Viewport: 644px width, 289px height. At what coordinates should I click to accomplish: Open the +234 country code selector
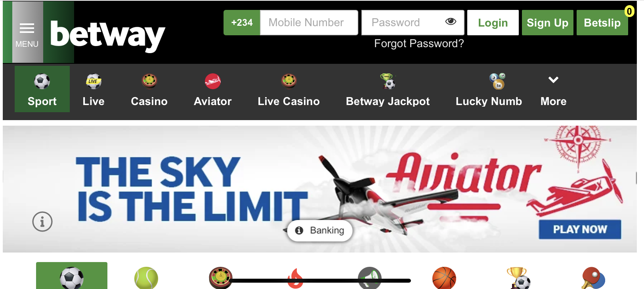click(242, 23)
